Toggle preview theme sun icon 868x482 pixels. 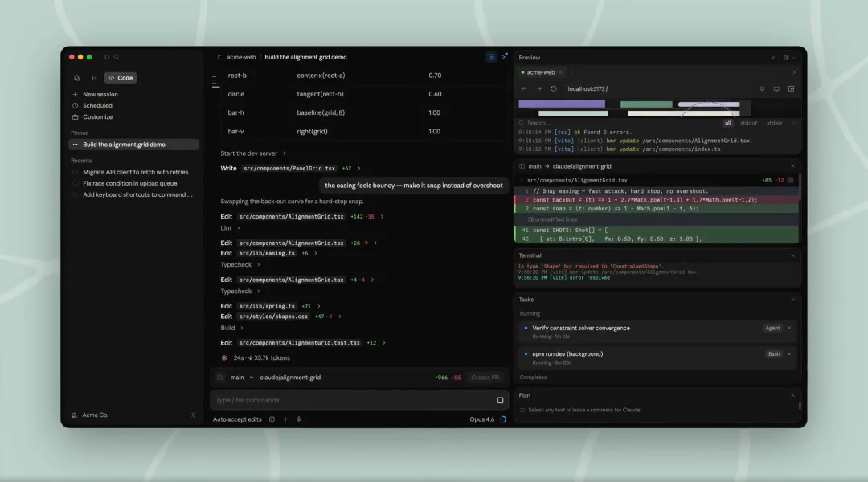762,89
